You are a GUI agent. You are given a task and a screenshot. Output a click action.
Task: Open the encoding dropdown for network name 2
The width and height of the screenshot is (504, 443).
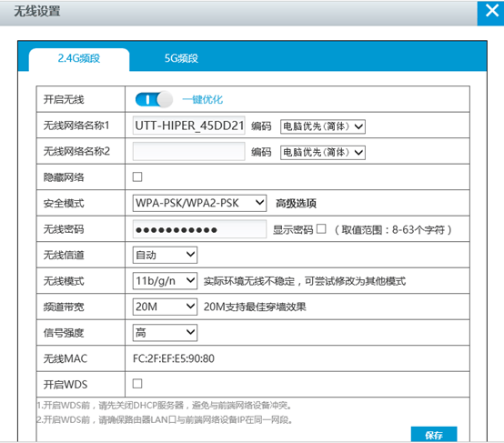click(323, 153)
